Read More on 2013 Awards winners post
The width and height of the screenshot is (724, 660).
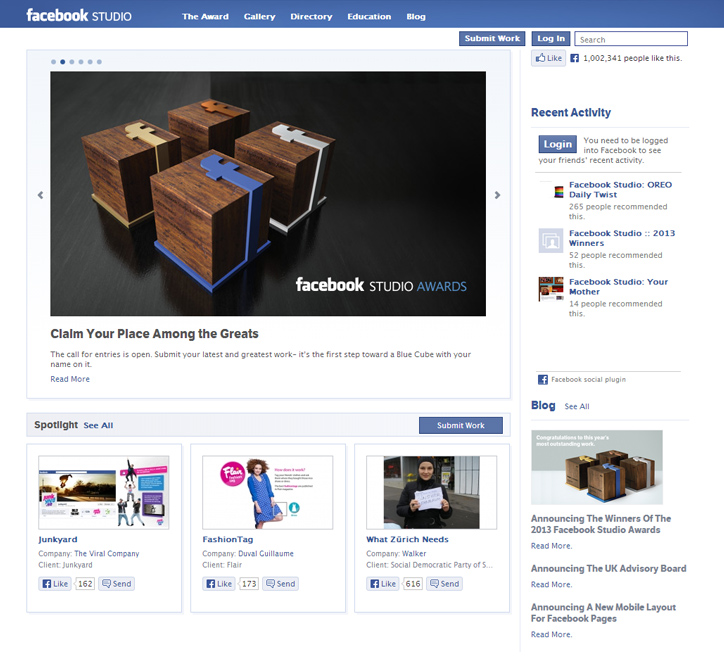[x=551, y=546]
